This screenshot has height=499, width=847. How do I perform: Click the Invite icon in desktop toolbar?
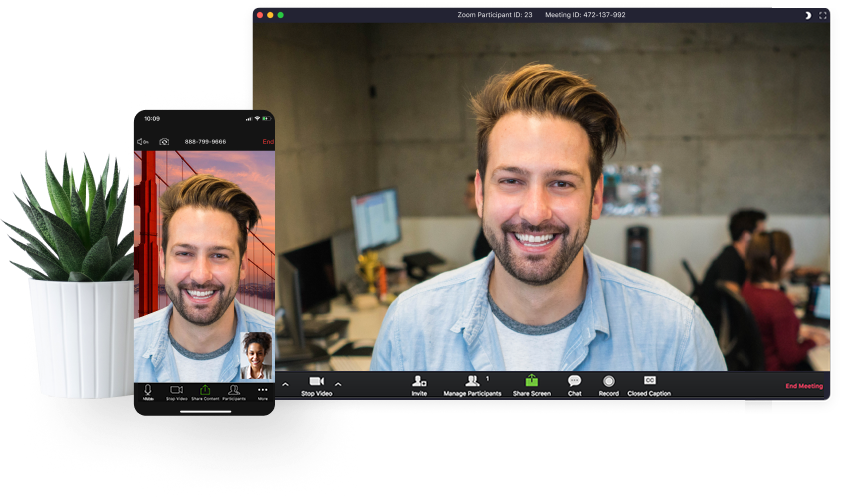point(419,382)
